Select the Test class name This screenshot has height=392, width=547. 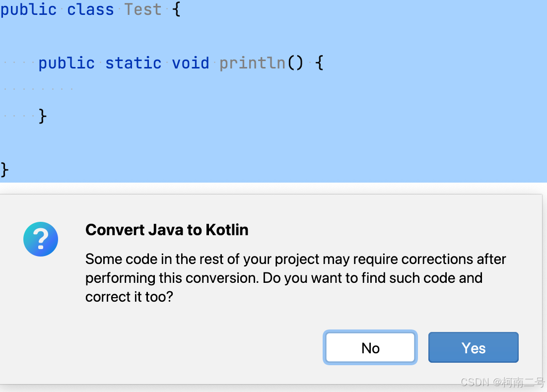click(143, 9)
